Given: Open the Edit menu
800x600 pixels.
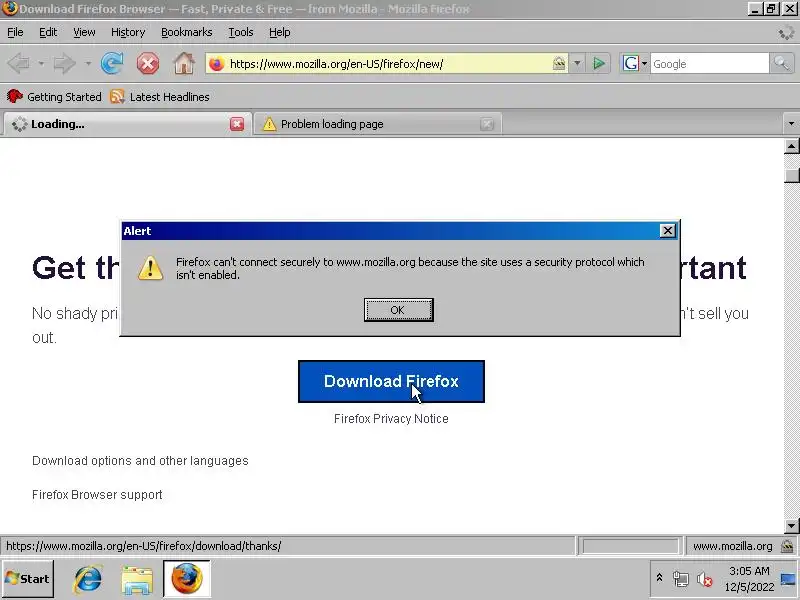Looking at the screenshot, I should 48,32.
